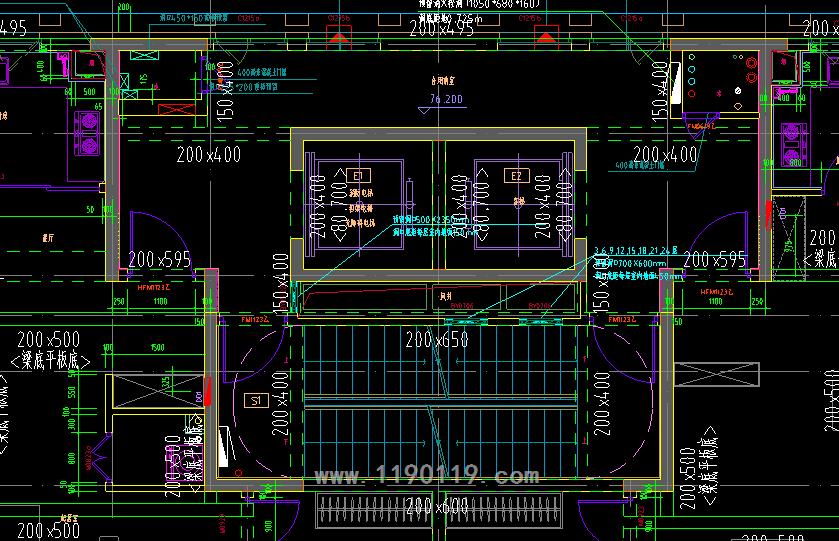Select the E1 elevator label box
Viewport: 839px width, 541px height.
tap(359, 176)
